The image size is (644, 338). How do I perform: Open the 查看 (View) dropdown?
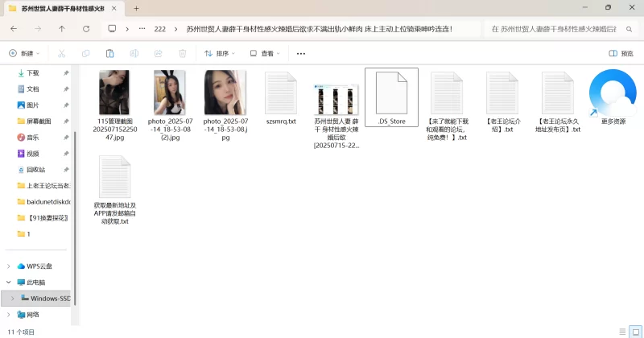[x=265, y=53]
